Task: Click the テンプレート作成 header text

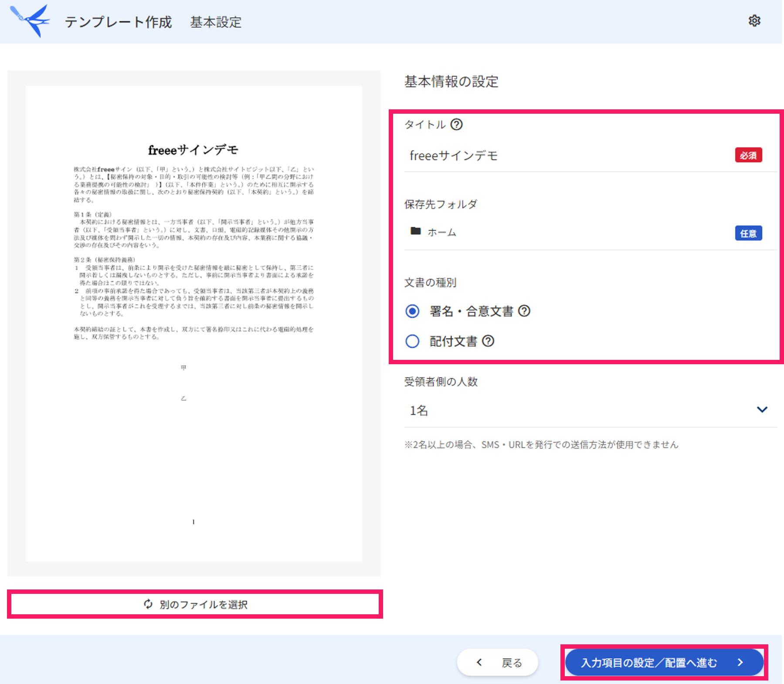Action: [x=118, y=22]
